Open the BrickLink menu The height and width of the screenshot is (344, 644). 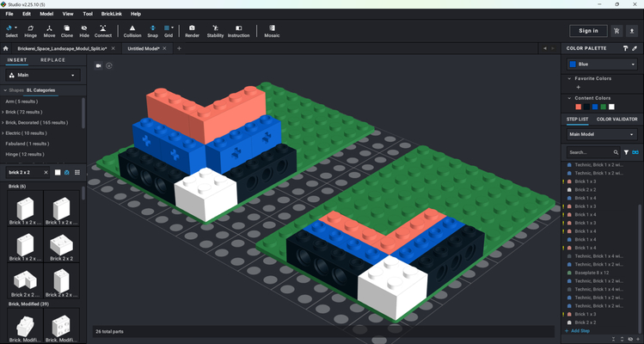point(112,14)
